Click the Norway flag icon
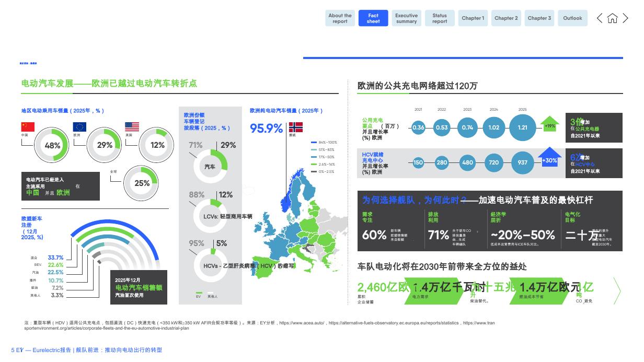The image size is (644, 362). [x=296, y=127]
